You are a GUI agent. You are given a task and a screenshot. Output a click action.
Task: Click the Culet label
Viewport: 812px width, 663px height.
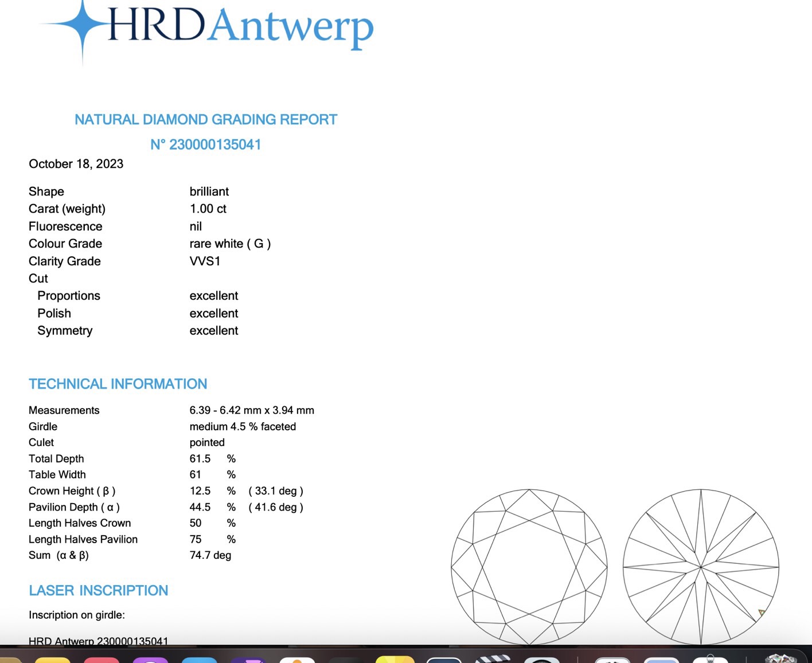pyautogui.click(x=41, y=442)
